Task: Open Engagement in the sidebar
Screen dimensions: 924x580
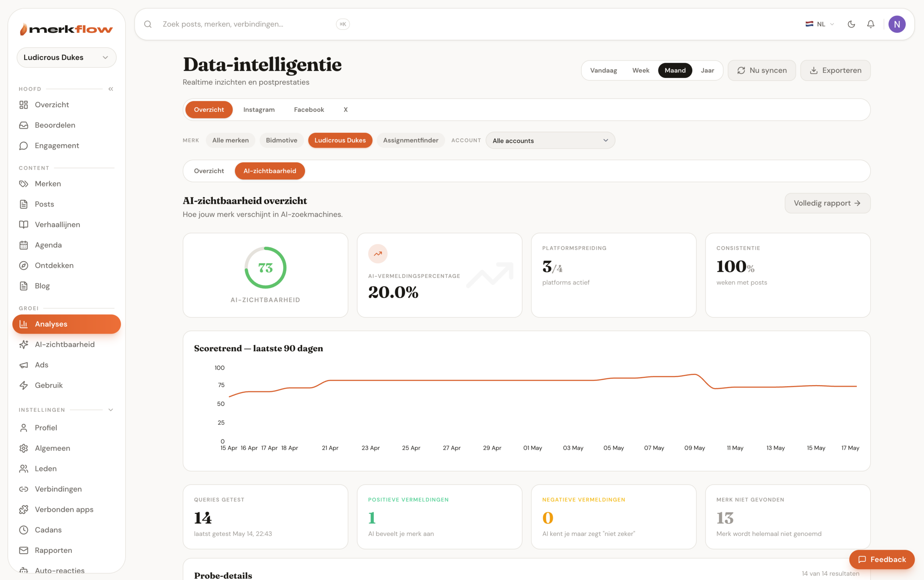Action: tap(66, 145)
